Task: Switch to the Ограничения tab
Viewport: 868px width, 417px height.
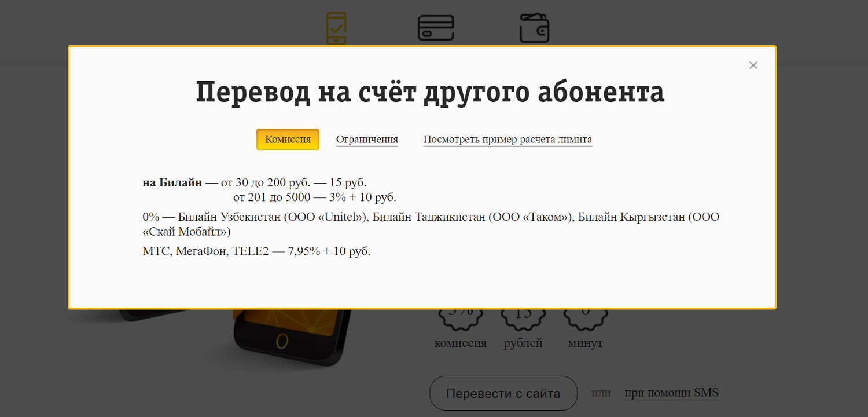Action: tap(367, 140)
